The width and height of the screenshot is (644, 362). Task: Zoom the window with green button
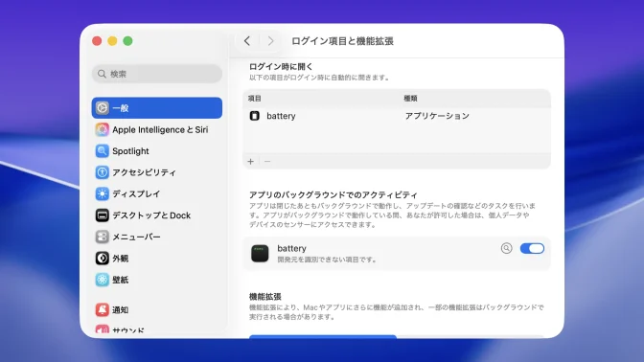127,41
